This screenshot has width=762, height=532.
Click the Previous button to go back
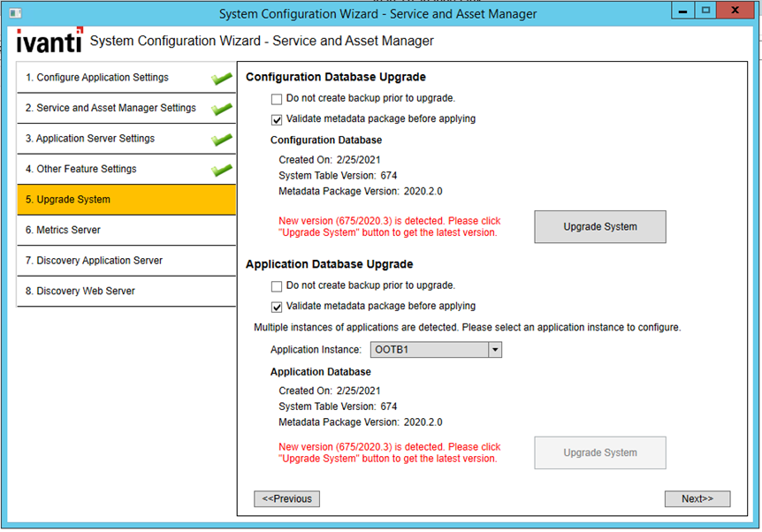click(286, 498)
